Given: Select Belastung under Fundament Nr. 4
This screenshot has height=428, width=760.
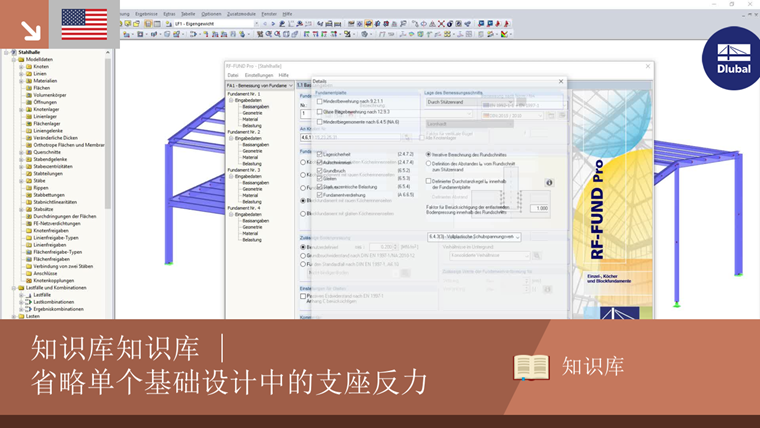Looking at the screenshot, I should click(x=252, y=239).
